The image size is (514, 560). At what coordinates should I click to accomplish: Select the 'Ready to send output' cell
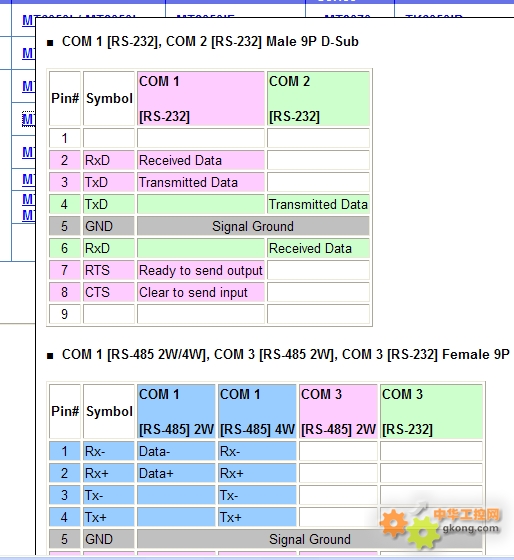coord(201,270)
